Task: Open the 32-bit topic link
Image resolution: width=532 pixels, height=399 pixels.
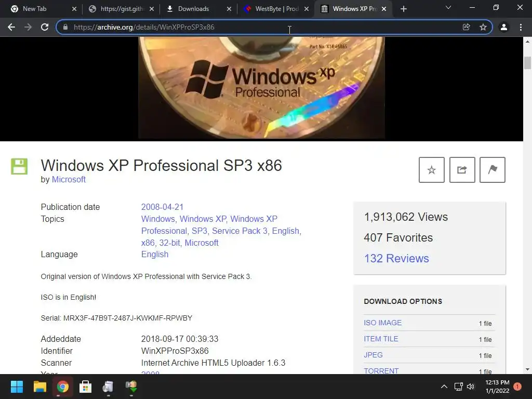Action: [x=170, y=243]
